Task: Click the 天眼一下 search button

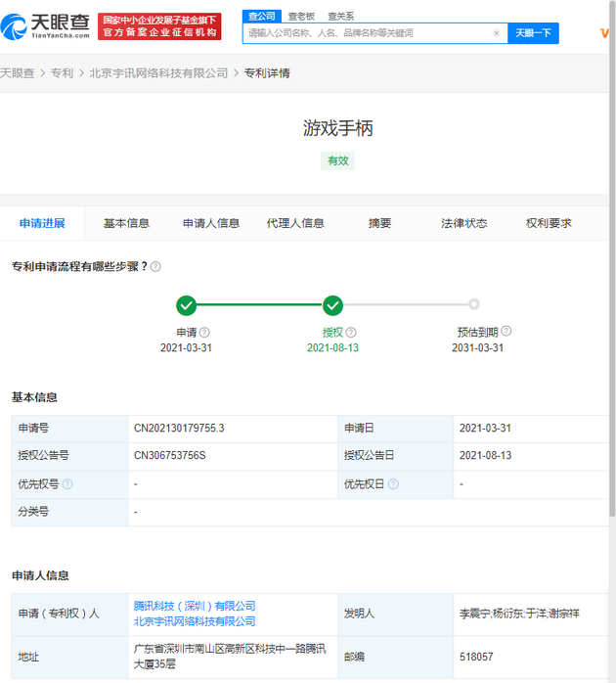Action: (533, 33)
